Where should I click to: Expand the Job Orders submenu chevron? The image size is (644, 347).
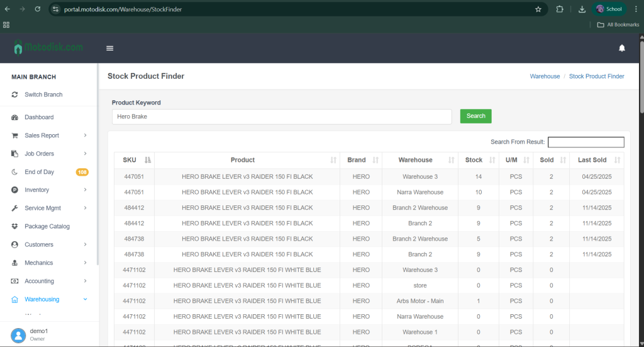point(85,154)
